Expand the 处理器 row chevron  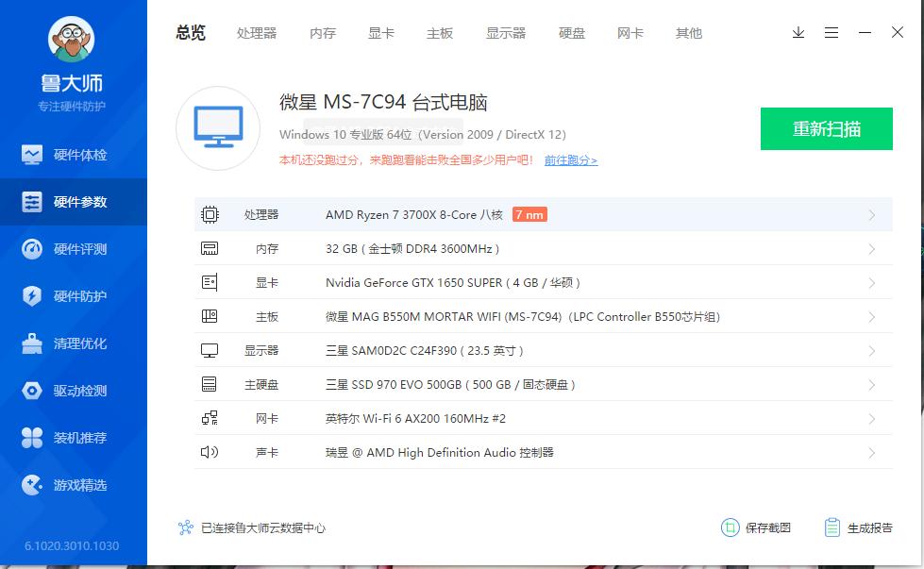[871, 215]
